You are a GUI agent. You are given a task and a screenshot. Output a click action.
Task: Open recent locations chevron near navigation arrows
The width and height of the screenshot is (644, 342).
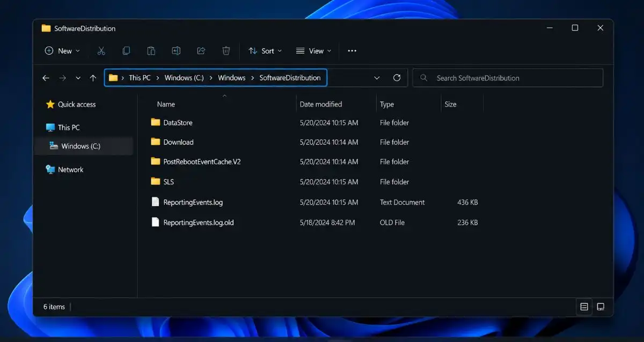78,78
